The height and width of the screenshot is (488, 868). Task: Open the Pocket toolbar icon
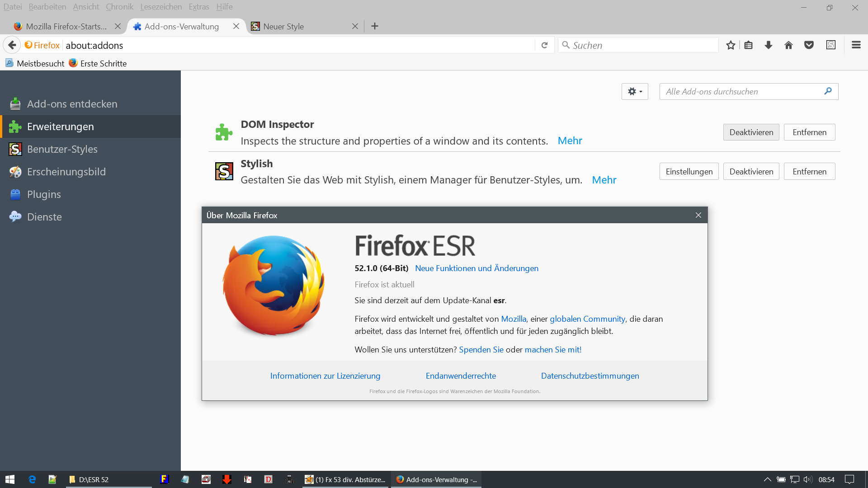809,45
